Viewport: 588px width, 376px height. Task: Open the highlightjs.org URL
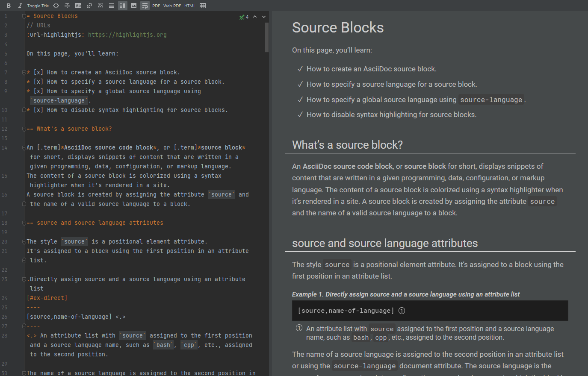[x=127, y=35]
